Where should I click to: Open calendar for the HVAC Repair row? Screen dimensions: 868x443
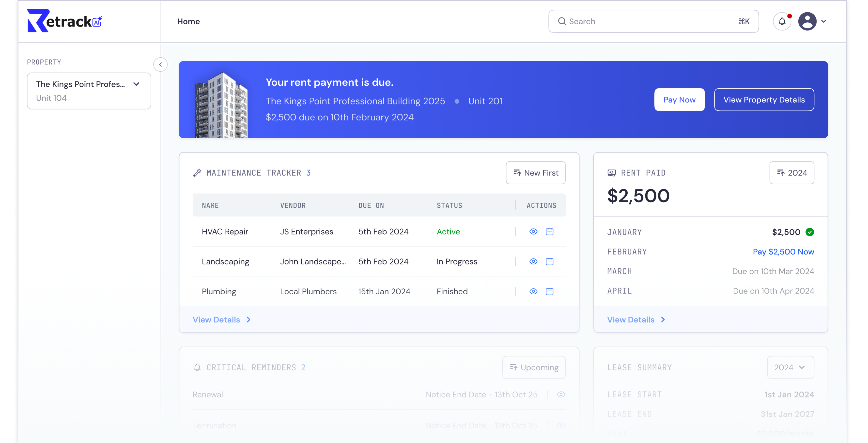[549, 232]
